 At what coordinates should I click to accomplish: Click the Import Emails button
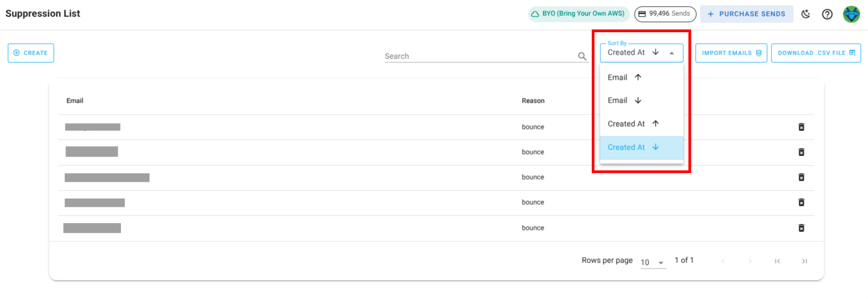pyautogui.click(x=731, y=53)
